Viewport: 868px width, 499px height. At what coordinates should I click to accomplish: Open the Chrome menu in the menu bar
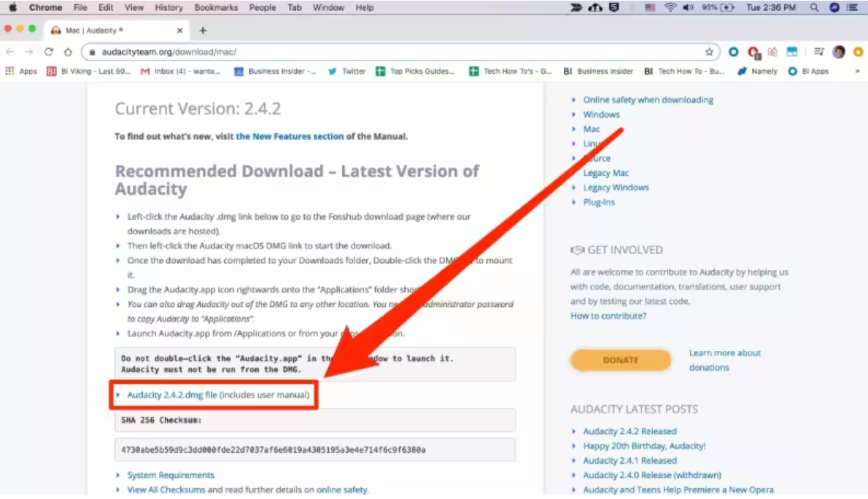[x=45, y=8]
